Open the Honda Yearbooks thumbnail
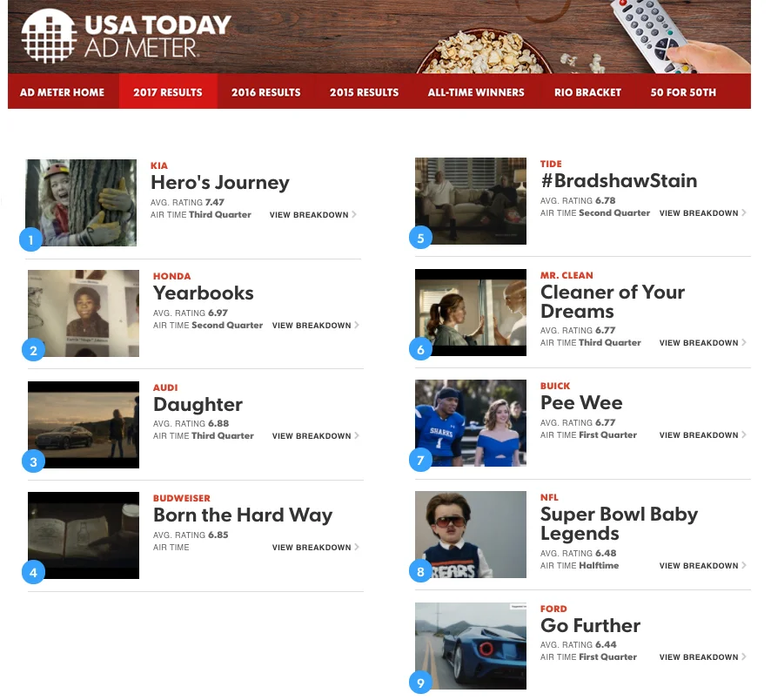 tap(84, 313)
